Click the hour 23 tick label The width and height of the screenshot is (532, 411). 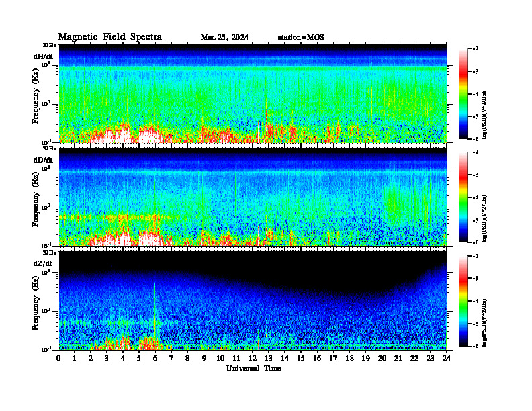click(x=431, y=358)
